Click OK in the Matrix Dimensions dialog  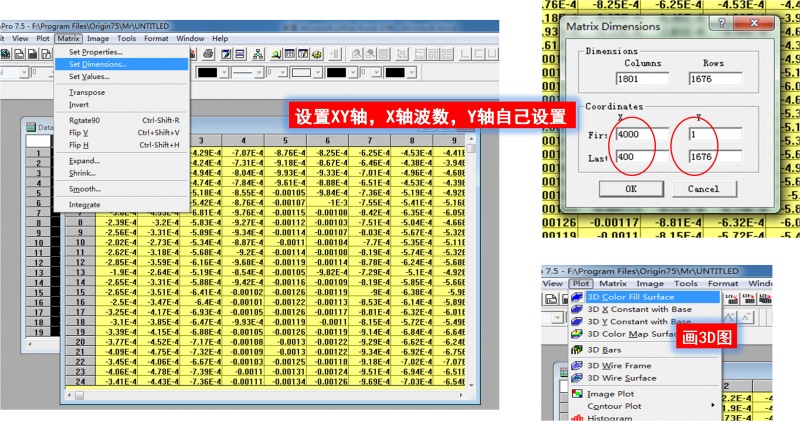click(631, 189)
